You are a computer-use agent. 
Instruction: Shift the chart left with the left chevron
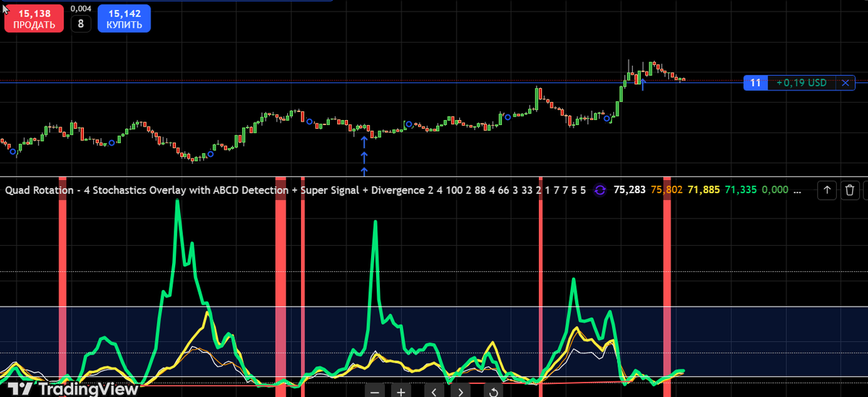pyautogui.click(x=433, y=391)
